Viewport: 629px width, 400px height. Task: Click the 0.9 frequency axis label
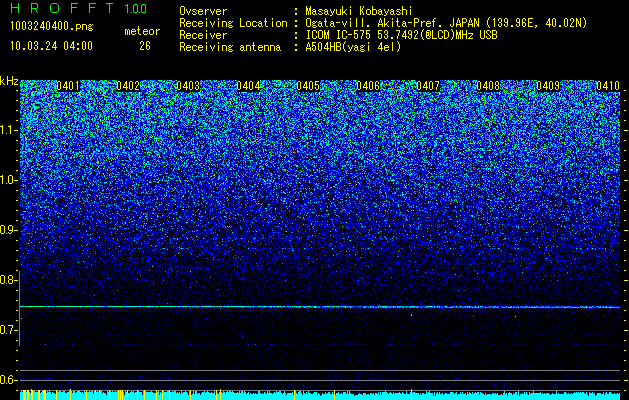pyautogui.click(x=8, y=230)
